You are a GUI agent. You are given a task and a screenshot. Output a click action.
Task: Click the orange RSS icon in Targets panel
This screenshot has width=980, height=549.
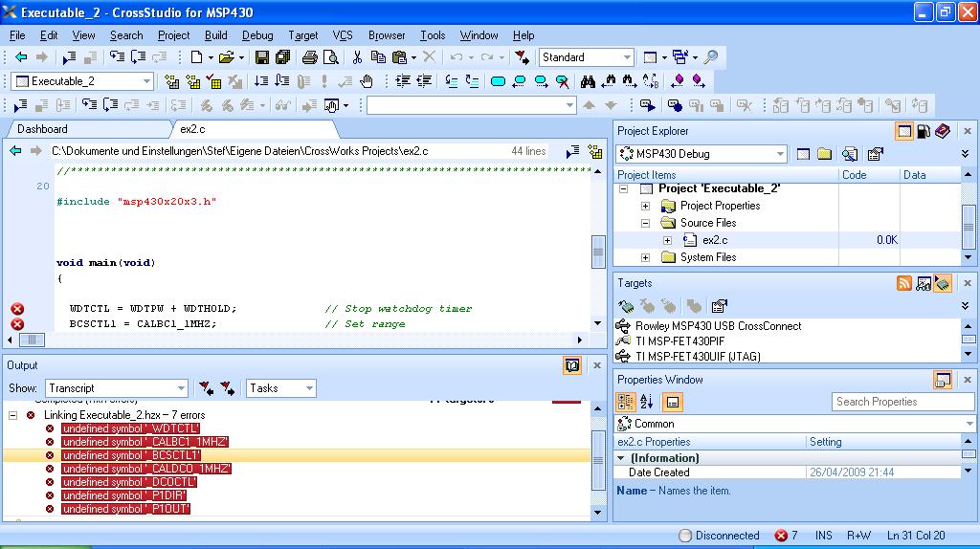click(x=904, y=283)
